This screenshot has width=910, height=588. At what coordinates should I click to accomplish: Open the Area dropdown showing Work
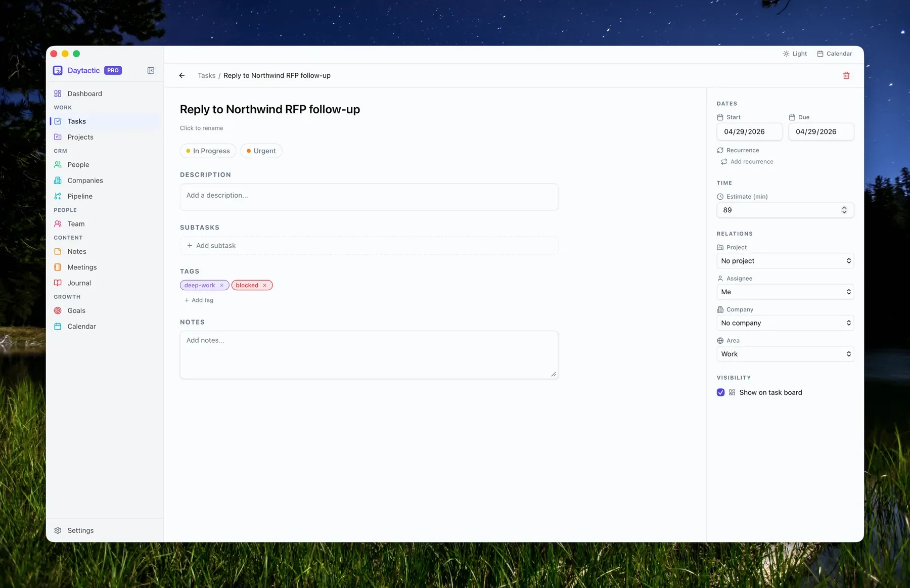[x=785, y=354]
